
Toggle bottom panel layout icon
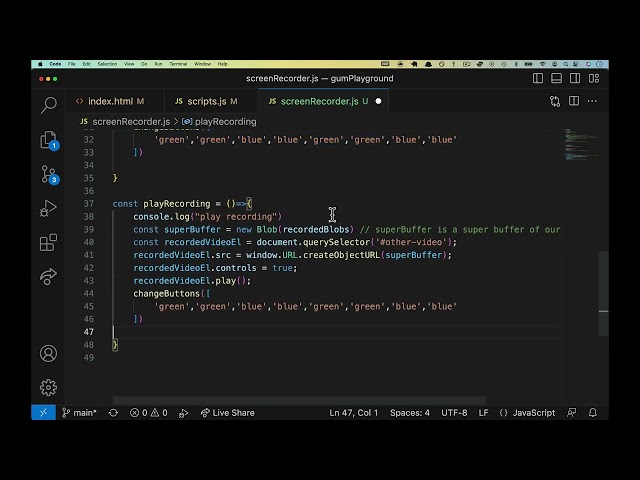coord(556,78)
